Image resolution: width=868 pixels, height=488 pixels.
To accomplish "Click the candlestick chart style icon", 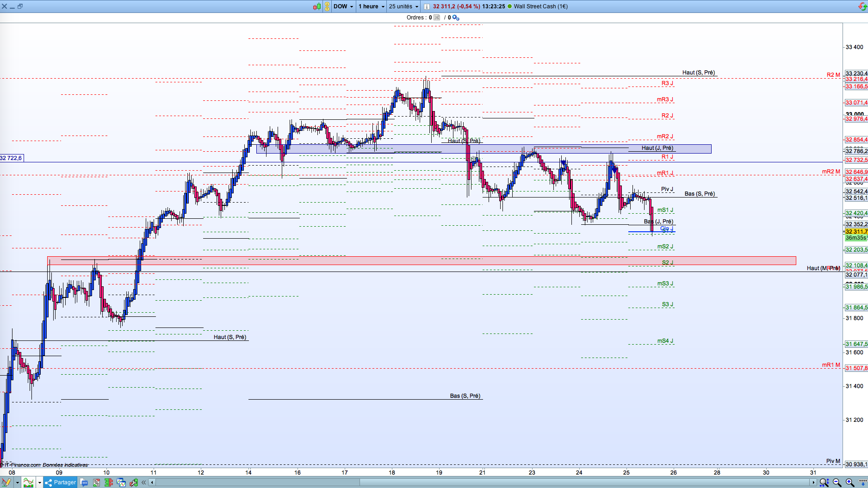I will point(317,6).
